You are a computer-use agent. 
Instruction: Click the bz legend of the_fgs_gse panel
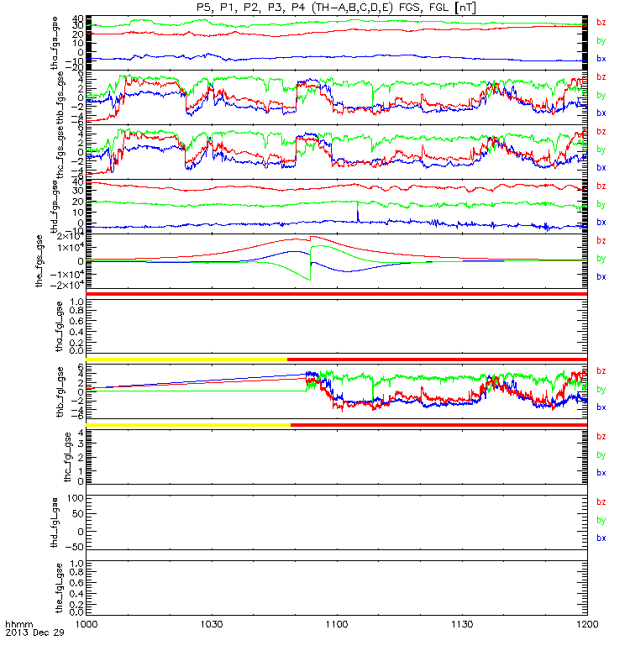coord(601,240)
